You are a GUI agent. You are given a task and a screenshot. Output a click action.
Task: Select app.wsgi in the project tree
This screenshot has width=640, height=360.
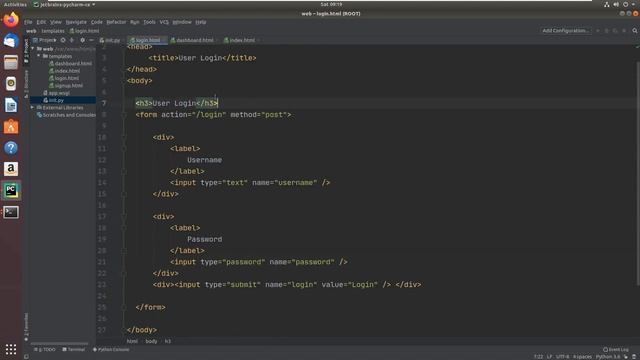point(56,93)
